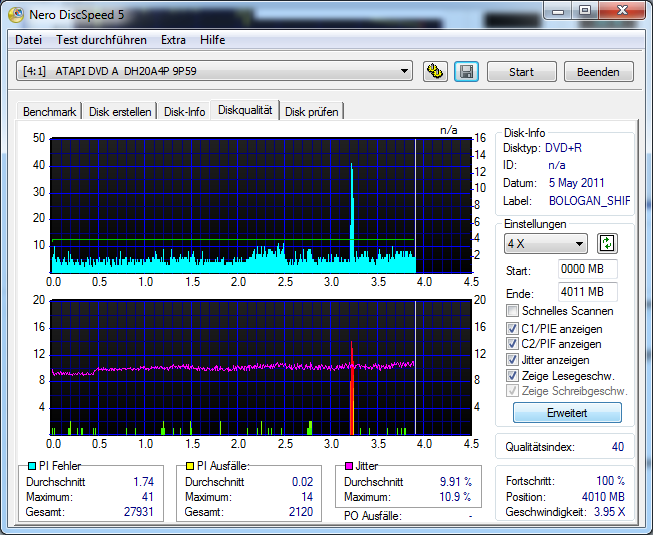The height and width of the screenshot is (535, 653).
Task: Uncheck C1/PIE anzeigen
Action: pos(512,328)
